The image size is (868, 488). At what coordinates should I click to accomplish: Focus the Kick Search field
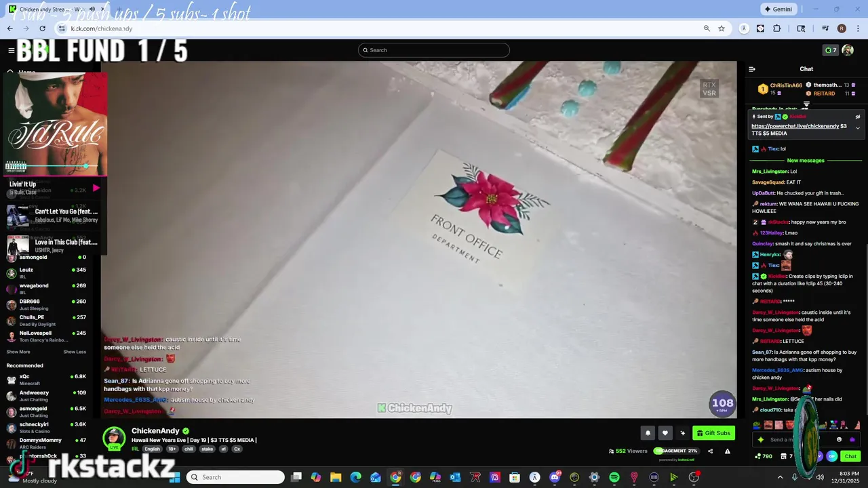[434, 50]
